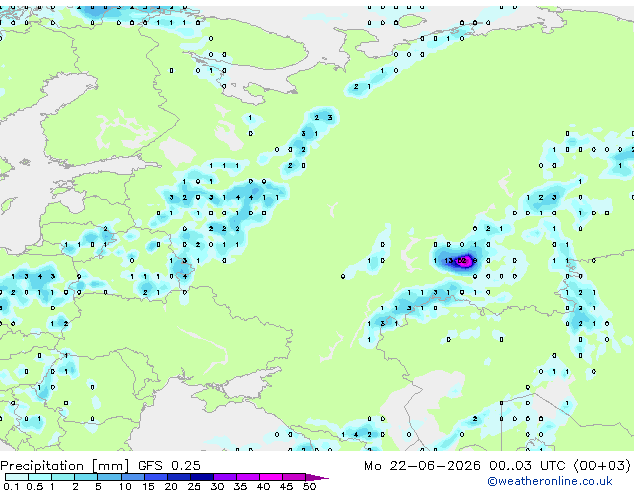Image resolution: width=634 pixels, height=490 pixels.
Task: Choose the 35–40 mm legend color box
Action: click(248, 477)
